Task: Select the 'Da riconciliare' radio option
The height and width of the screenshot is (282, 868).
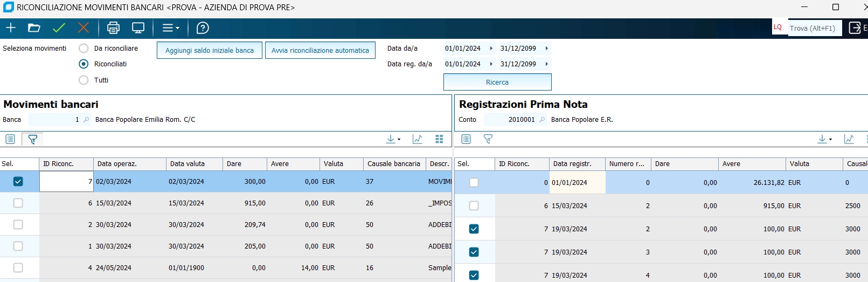Action: pyautogui.click(x=84, y=49)
